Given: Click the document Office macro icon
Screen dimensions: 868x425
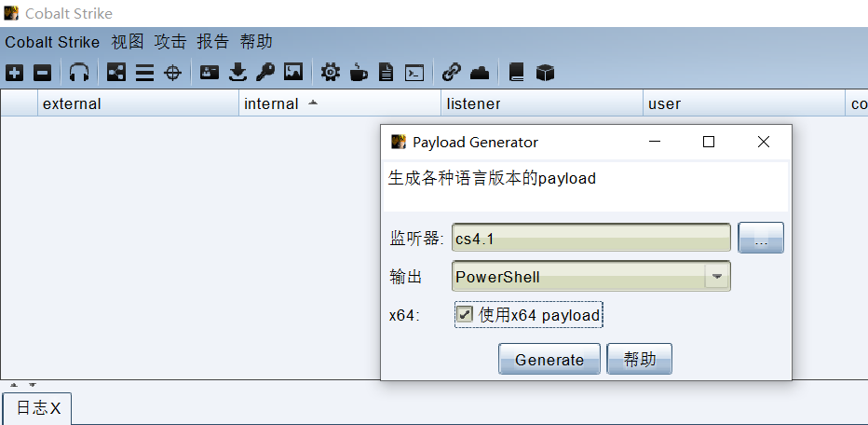Looking at the screenshot, I should click(x=386, y=73).
